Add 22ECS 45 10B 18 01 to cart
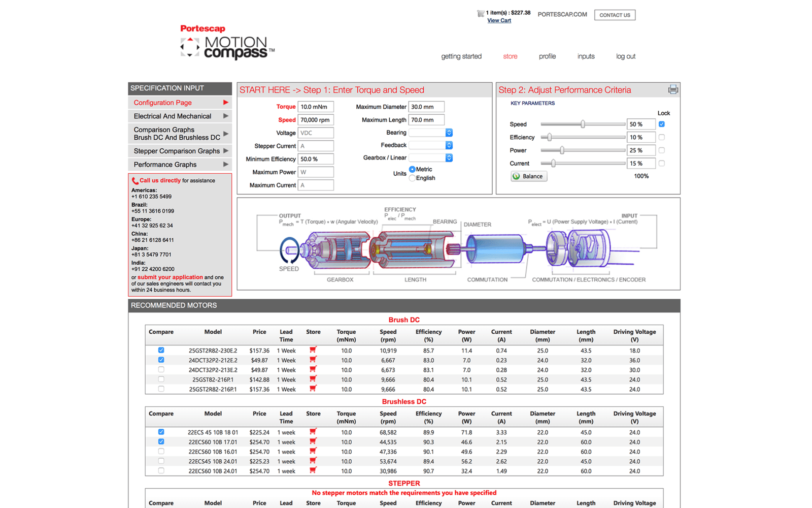Image resolution: width=812 pixels, height=508 pixels. point(313,432)
